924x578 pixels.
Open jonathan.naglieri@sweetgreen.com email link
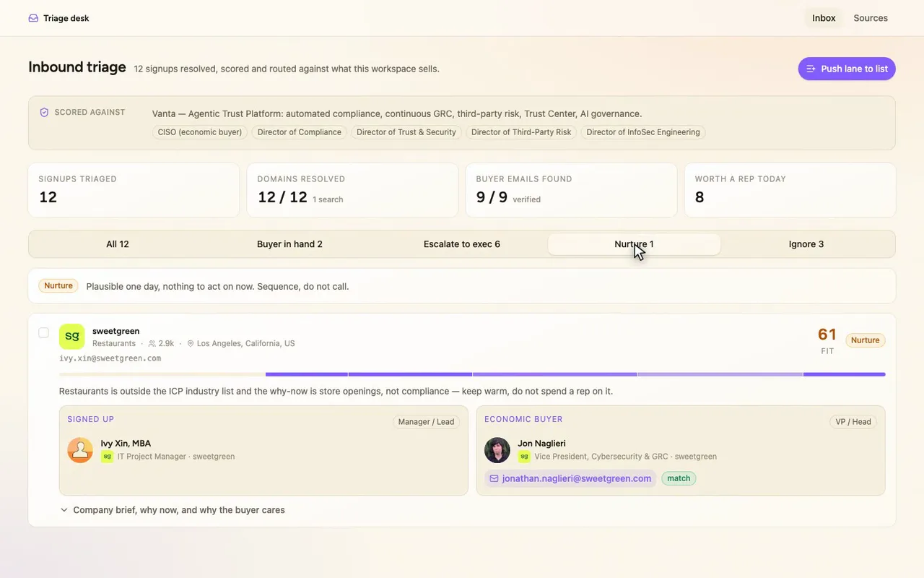[570, 478]
